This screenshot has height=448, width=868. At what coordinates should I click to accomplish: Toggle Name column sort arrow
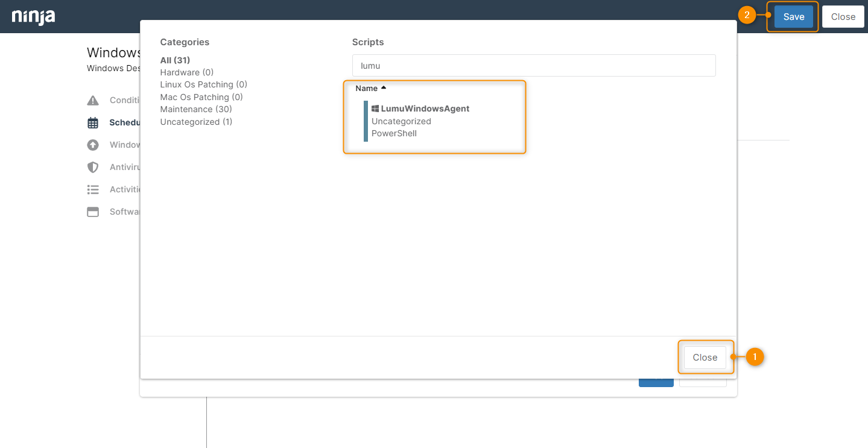(x=384, y=88)
